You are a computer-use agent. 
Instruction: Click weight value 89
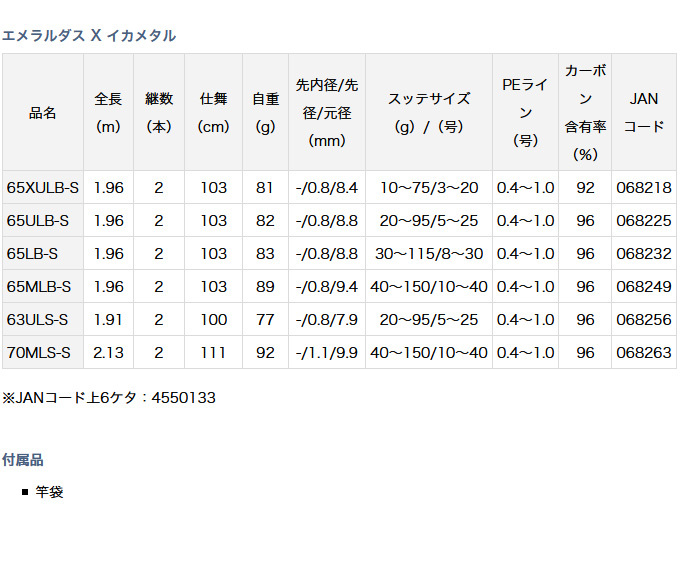tap(265, 287)
